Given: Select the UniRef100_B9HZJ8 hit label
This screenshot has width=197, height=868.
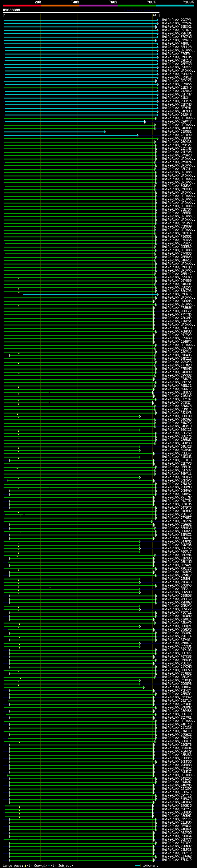Looking at the screenshot, I should 176,60.
